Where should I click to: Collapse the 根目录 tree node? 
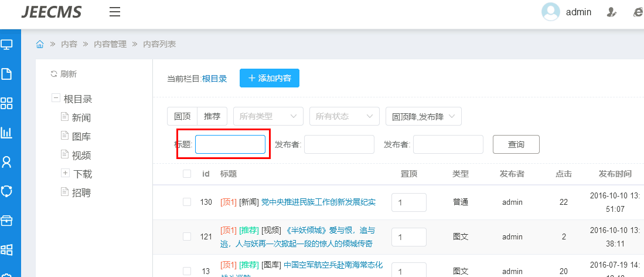56,99
